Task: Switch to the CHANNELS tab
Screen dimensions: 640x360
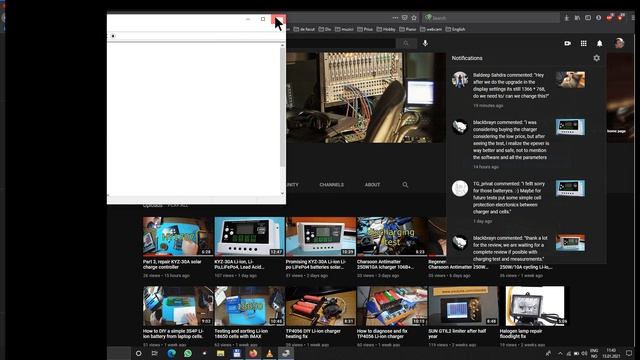Action: click(x=331, y=185)
